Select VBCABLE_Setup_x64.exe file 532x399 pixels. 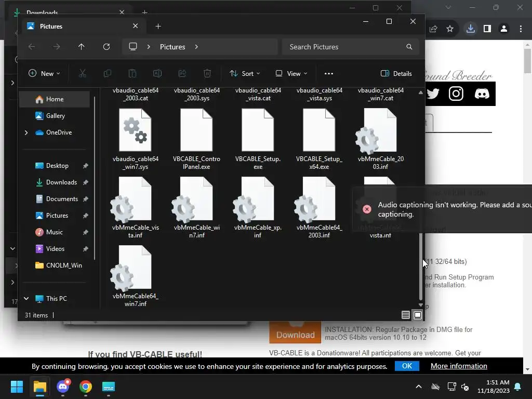(x=319, y=139)
